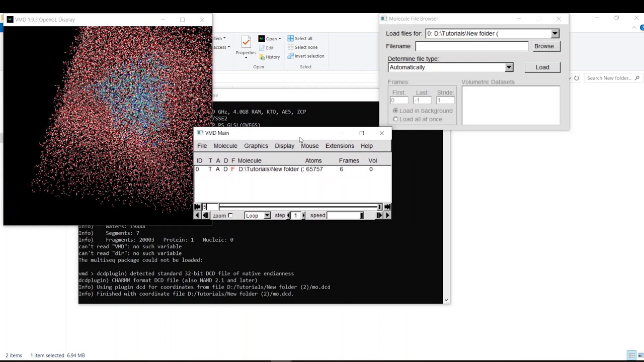Click the Load button
Image resolution: width=644 pixels, height=362 pixels.
click(x=542, y=67)
